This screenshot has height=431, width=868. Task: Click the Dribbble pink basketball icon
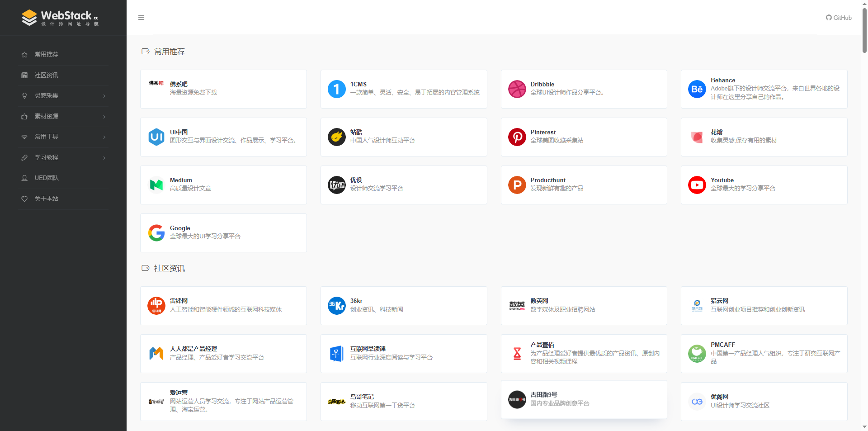point(517,89)
